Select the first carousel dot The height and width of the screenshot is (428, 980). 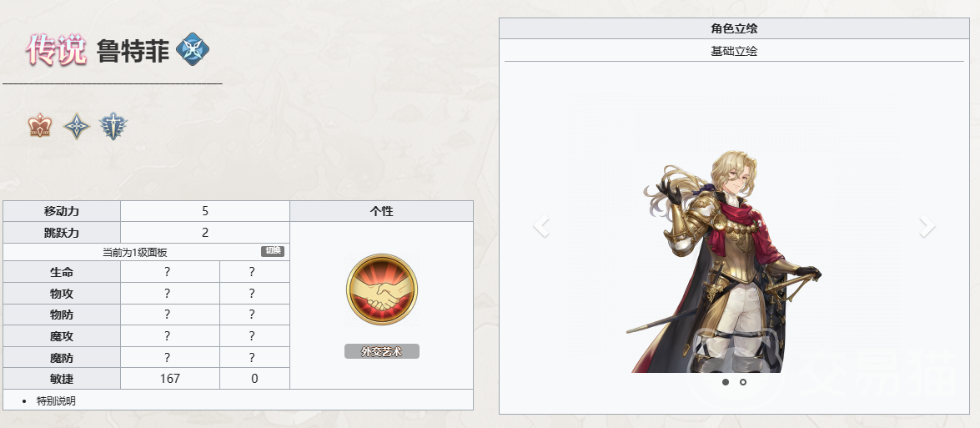click(x=725, y=382)
